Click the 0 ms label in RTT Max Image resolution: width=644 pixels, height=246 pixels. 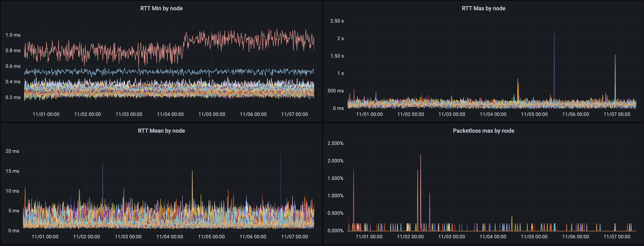point(338,108)
